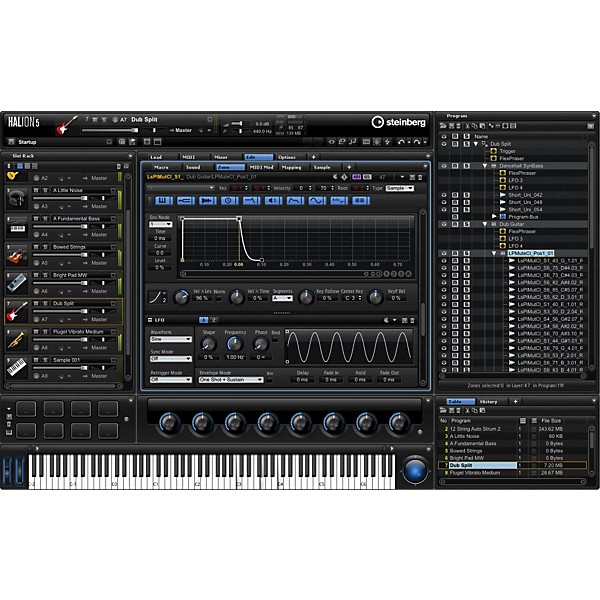Open the load folder icon in Program tree
600x600 pixels.
click(x=443, y=126)
